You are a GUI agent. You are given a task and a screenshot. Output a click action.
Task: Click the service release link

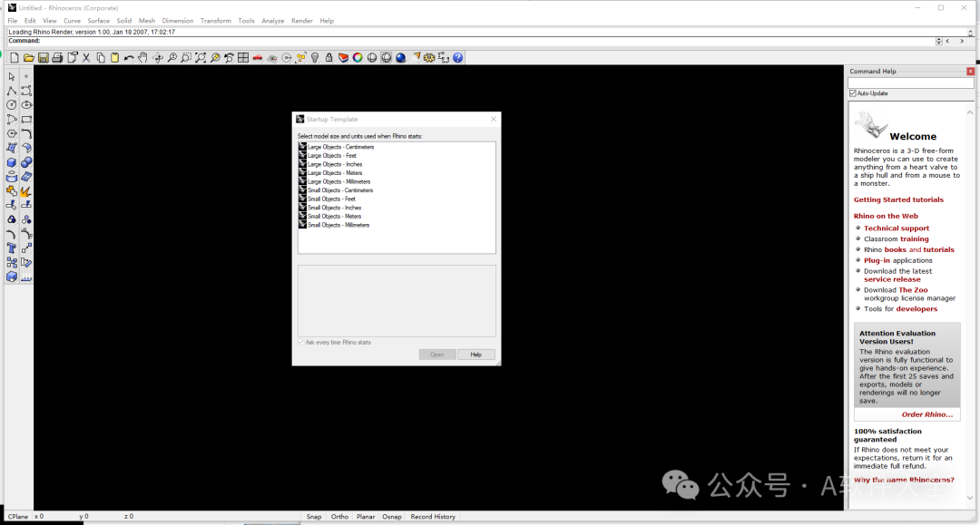tap(892, 279)
